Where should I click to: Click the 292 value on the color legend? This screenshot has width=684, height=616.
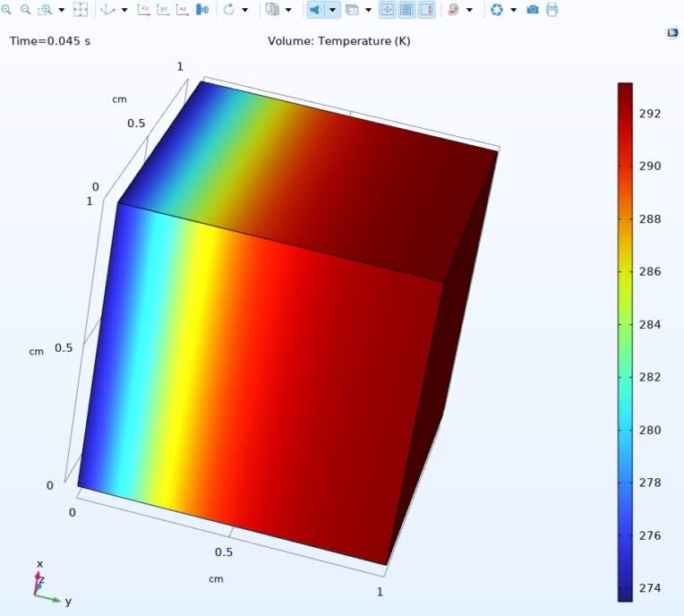650,114
